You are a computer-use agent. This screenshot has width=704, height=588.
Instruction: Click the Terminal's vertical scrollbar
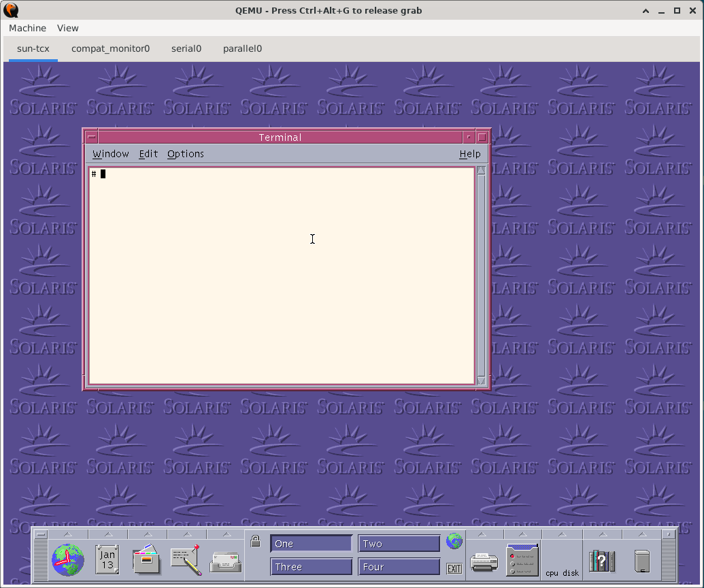click(x=482, y=272)
